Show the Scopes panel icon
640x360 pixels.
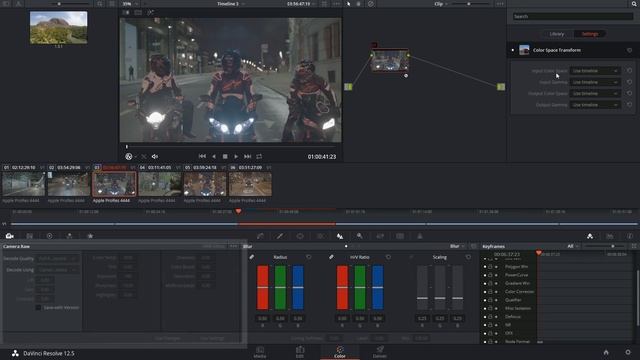610,236
